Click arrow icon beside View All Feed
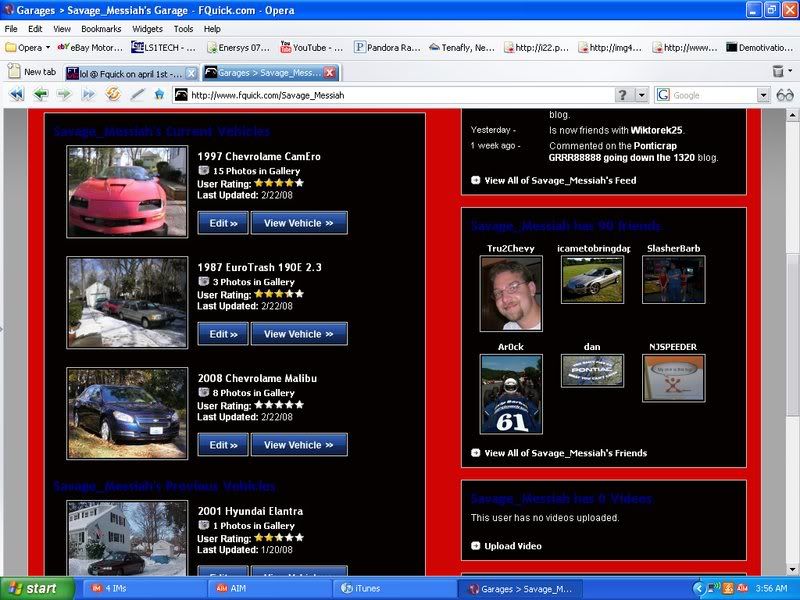 pyautogui.click(x=476, y=180)
